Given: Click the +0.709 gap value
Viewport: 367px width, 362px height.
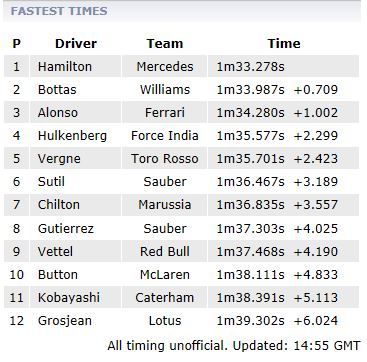Looking at the screenshot, I should click(x=316, y=90).
